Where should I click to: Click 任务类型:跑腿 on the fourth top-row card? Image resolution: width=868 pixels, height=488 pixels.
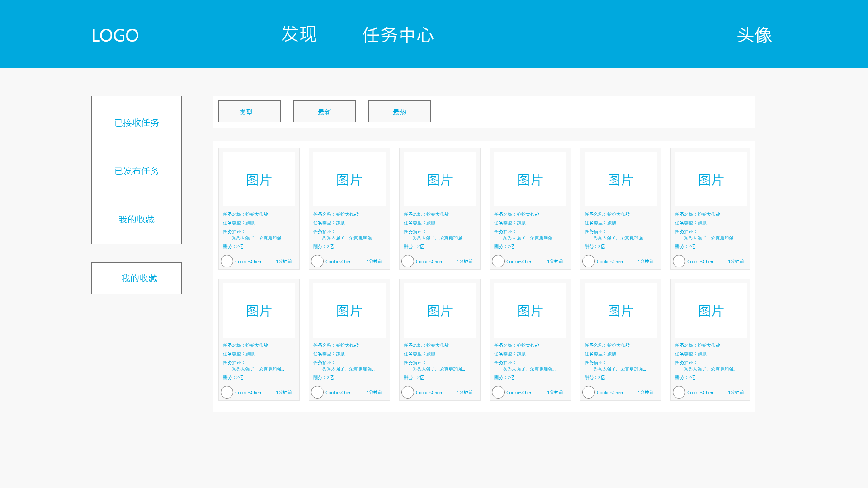click(x=510, y=223)
